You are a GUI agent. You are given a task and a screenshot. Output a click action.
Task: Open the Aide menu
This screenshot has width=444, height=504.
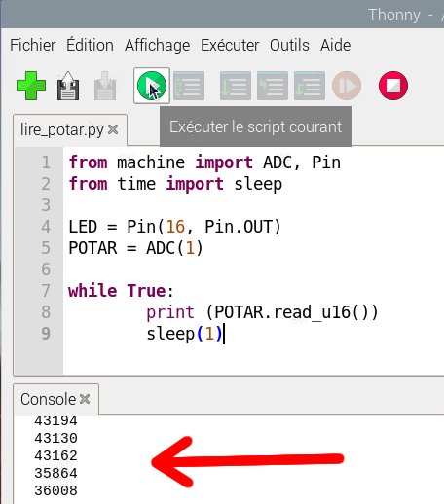(336, 45)
